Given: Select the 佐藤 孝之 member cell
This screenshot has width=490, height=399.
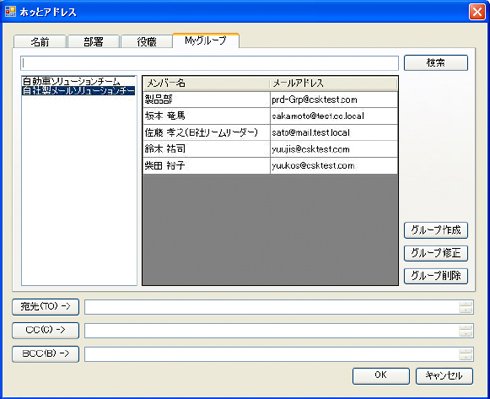Looking at the screenshot, I should (207, 133).
